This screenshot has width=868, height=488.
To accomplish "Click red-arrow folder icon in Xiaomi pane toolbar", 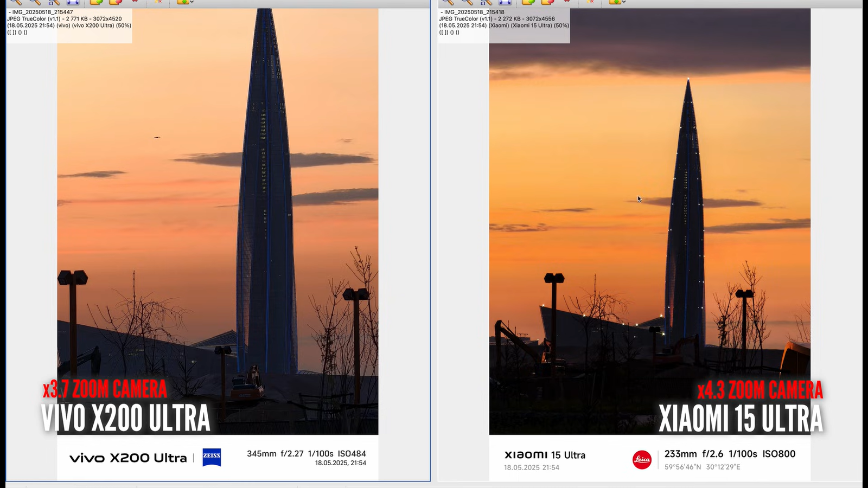I will [547, 2].
